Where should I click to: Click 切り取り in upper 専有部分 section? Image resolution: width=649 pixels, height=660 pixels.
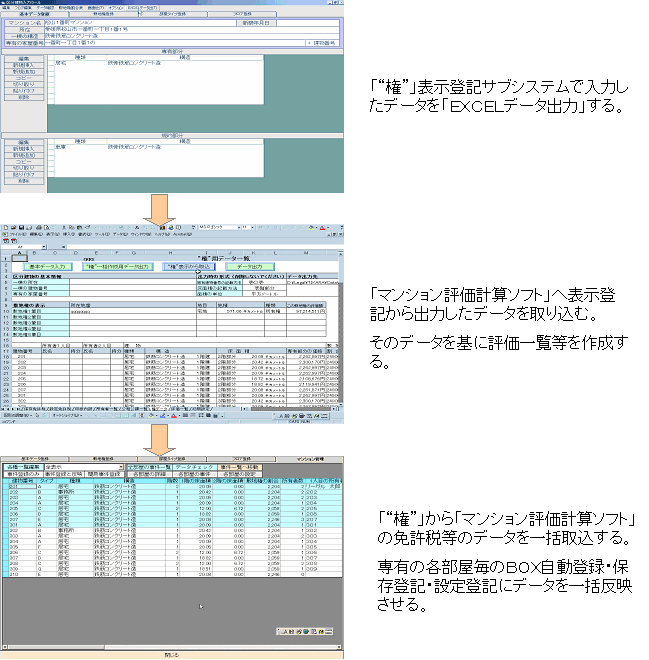(x=24, y=84)
